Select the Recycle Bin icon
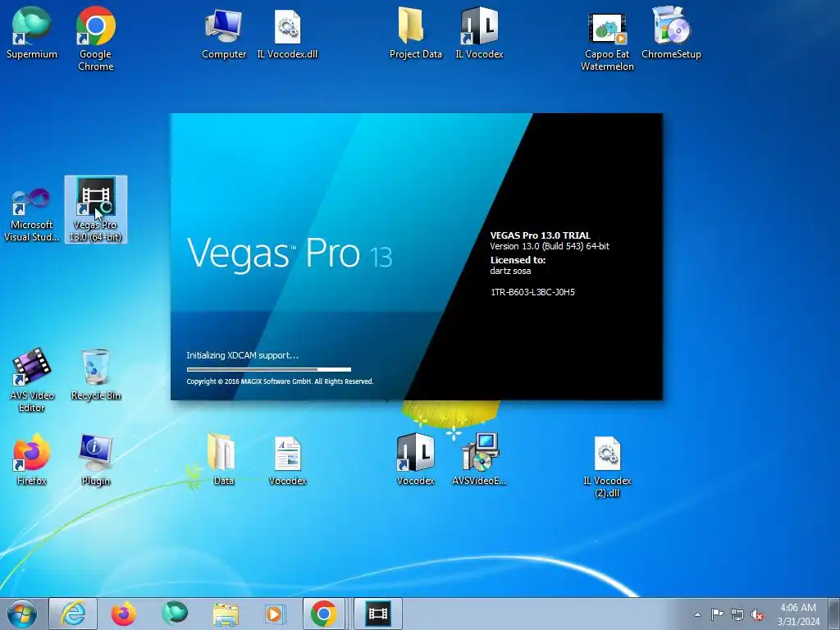840x630 pixels. pyautogui.click(x=95, y=374)
